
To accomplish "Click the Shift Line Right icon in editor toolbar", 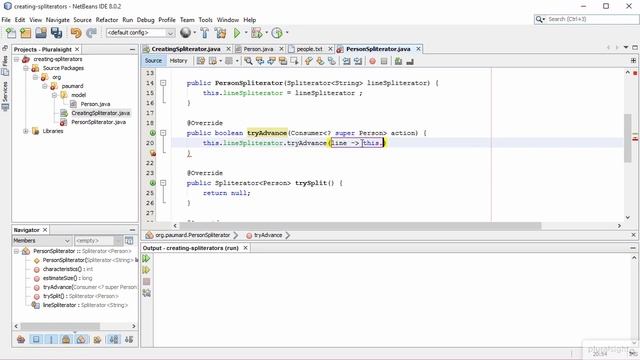I will point(358,61).
